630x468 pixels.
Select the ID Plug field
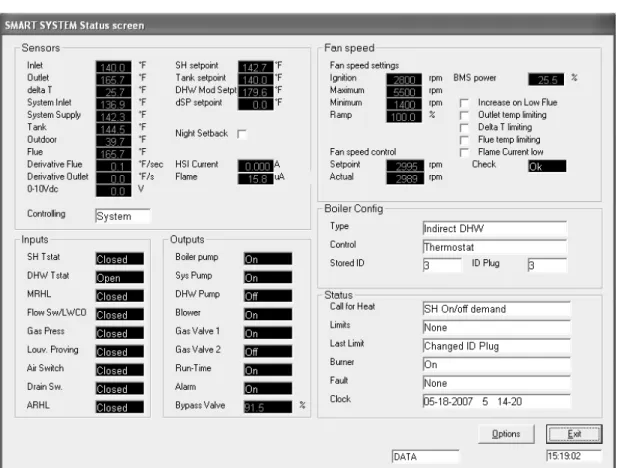pos(547,265)
